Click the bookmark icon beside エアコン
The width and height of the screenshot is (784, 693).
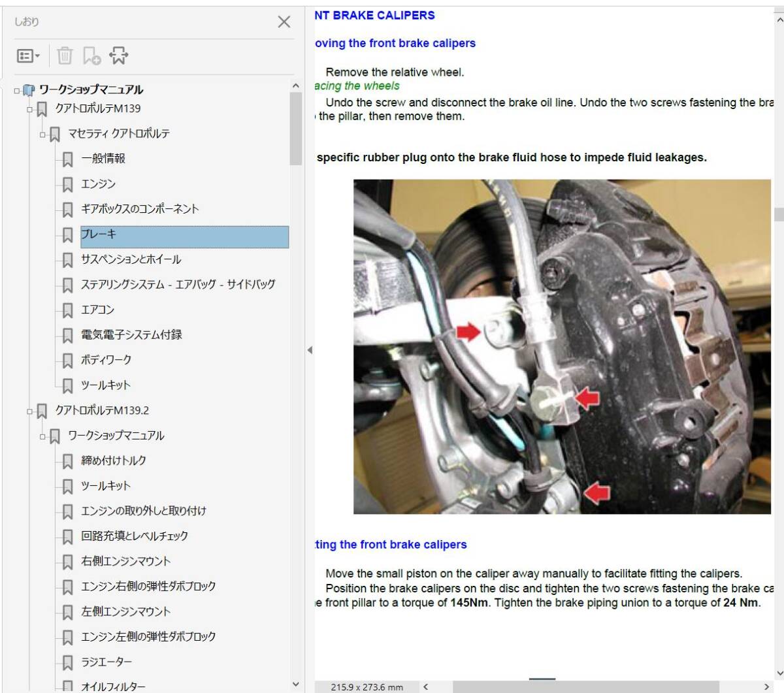pyautogui.click(x=67, y=310)
